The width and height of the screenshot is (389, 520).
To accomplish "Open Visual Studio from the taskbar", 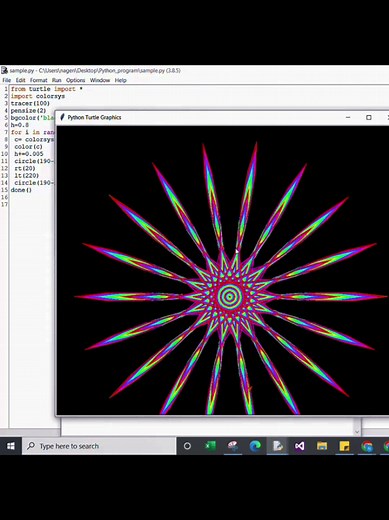I will tap(300, 446).
